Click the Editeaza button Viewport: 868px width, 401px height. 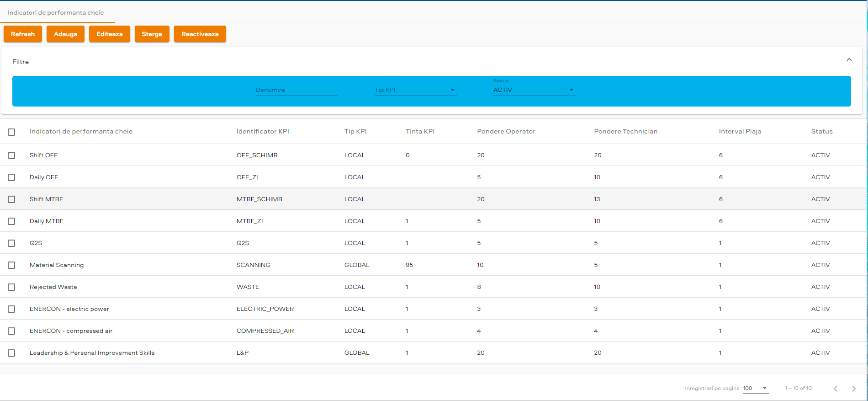click(109, 34)
